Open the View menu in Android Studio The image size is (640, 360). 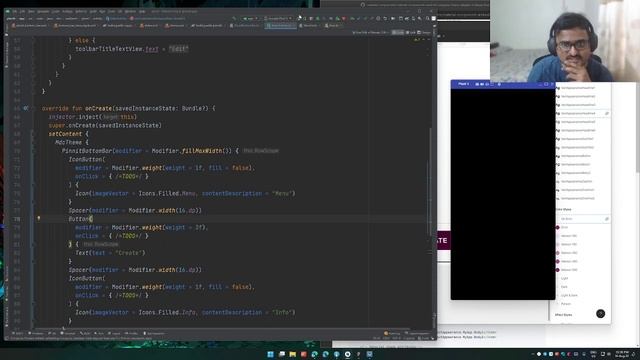[x=31, y=11]
